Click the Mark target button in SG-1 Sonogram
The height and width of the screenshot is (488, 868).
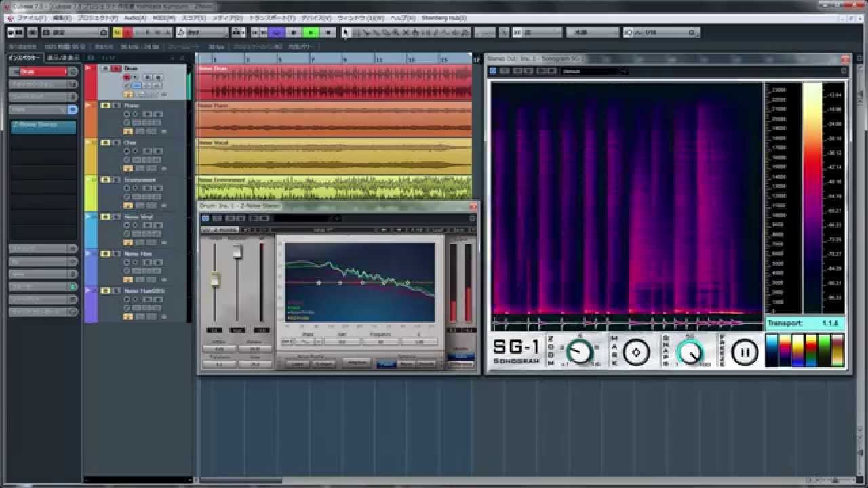(x=636, y=352)
